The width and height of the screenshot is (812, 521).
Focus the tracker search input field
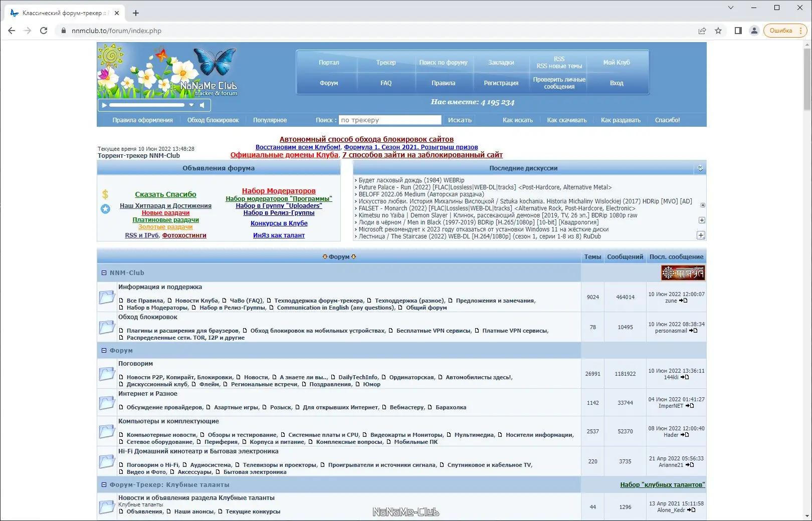tap(390, 120)
